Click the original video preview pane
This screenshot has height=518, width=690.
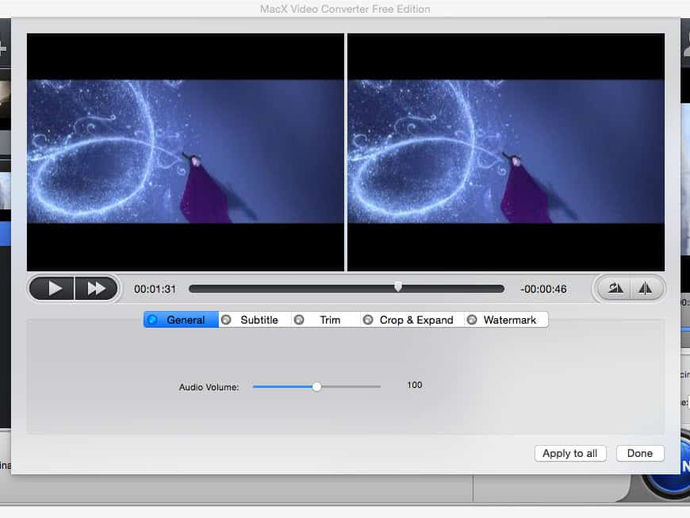pyautogui.click(x=185, y=152)
